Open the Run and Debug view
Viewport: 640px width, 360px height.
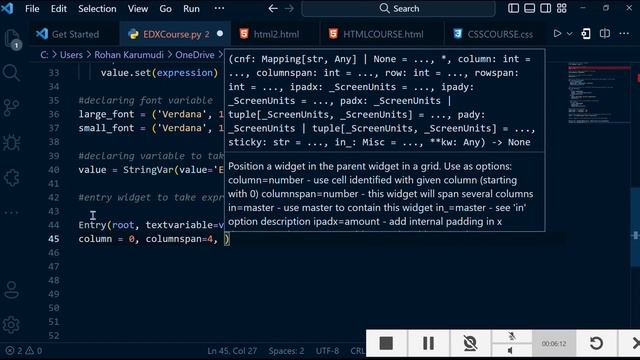(11, 143)
